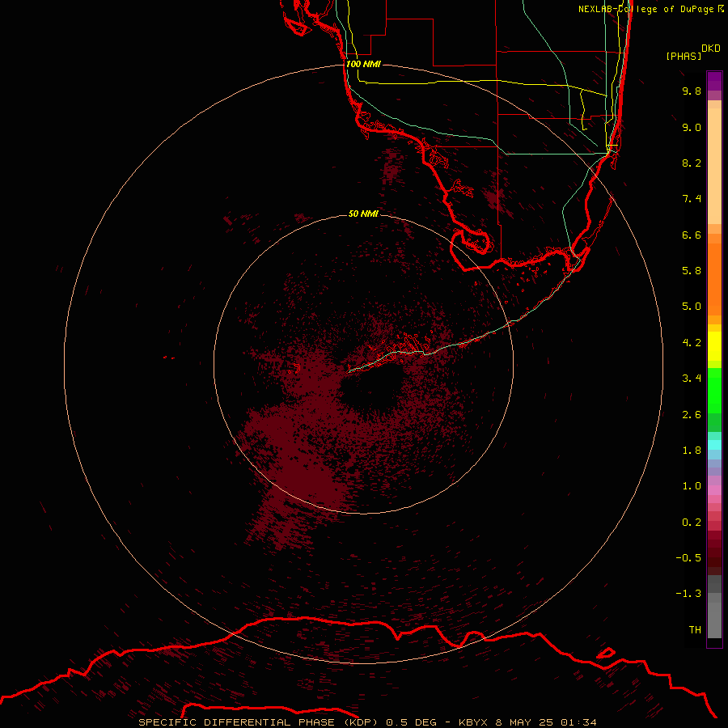This screenshot has width=728, height=728.
Task: Click the 0.2 value on the scale
Action: (x=692, y=523)
